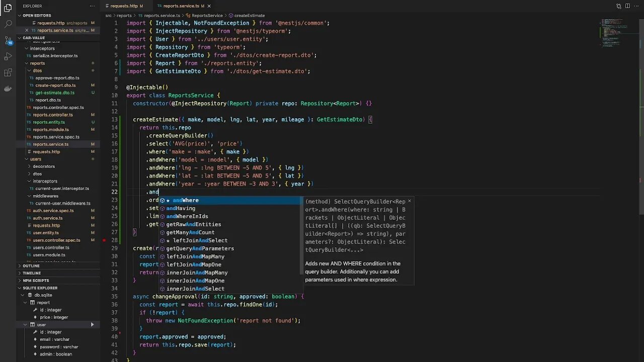Select the 'email : varchar' column row

click(x=58, y=339)
